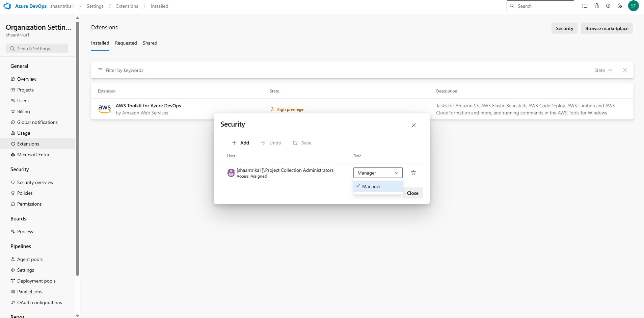Click the Project Collection Administrators group avatar

click(231, 173)
